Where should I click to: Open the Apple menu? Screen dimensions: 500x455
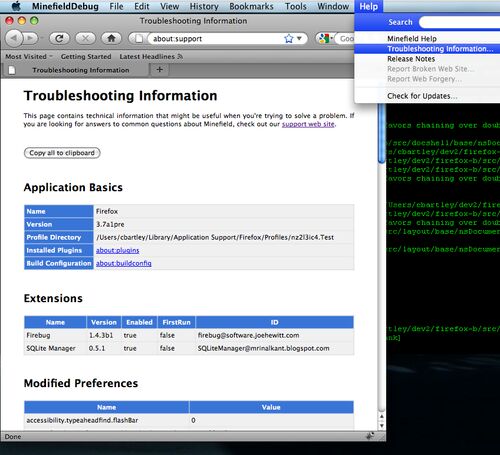16,6
